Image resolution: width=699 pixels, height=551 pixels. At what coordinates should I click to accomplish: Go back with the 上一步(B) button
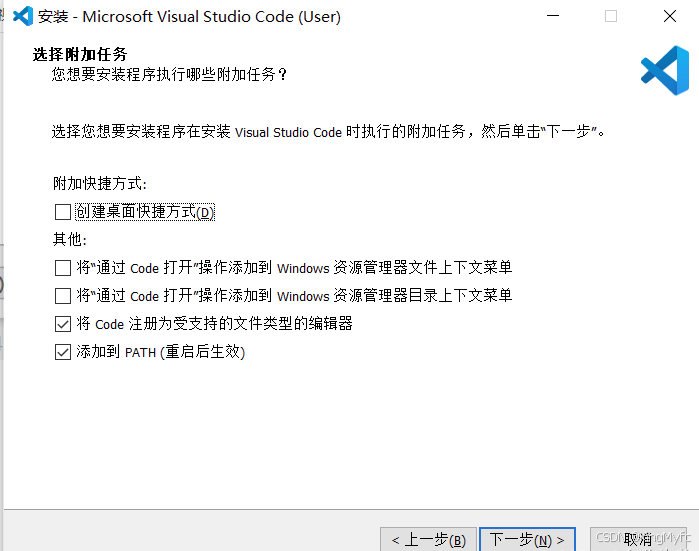click(428, 540)
